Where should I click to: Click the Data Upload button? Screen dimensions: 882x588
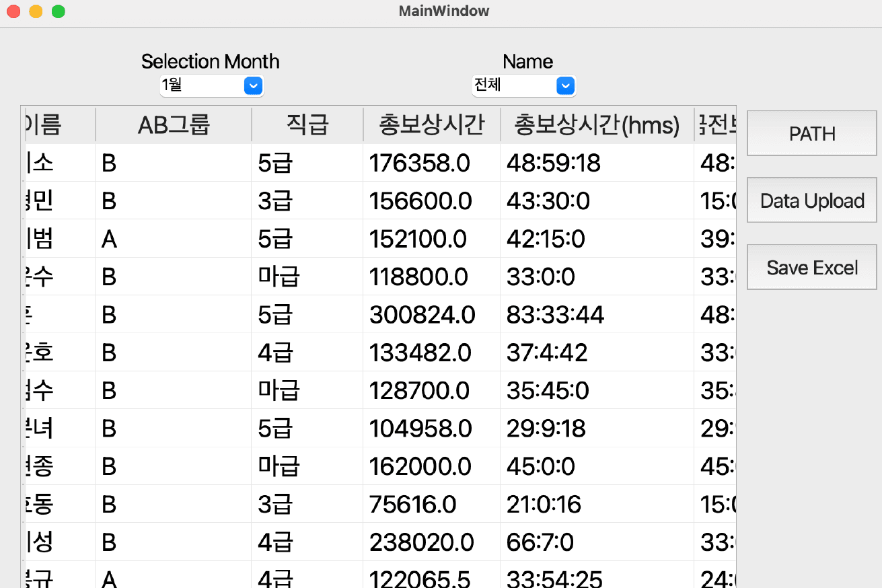pos(812,200)
